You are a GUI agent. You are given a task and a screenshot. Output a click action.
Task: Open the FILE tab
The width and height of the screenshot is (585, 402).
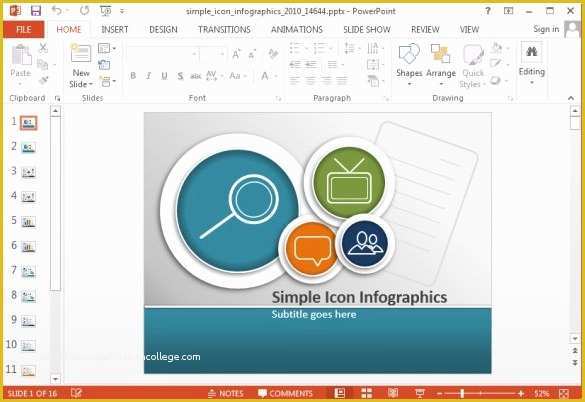click(x=24, y=29)
